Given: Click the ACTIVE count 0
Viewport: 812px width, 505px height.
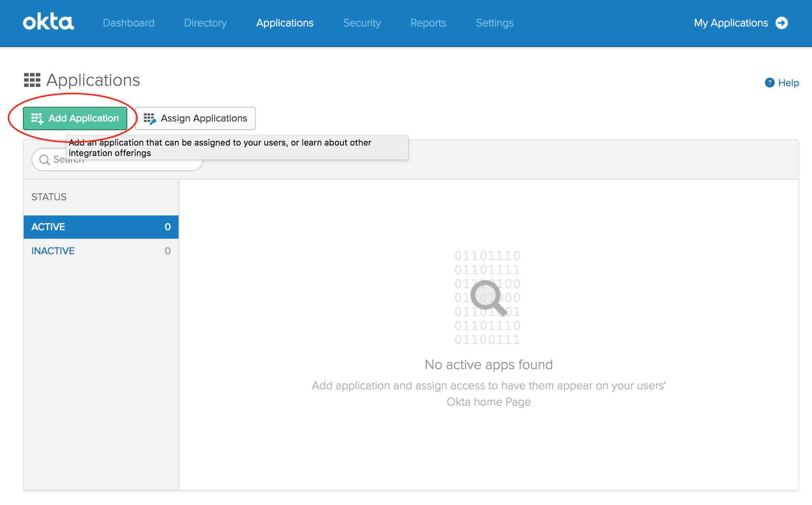Looking at the screenshot, I should pos(168,227).
